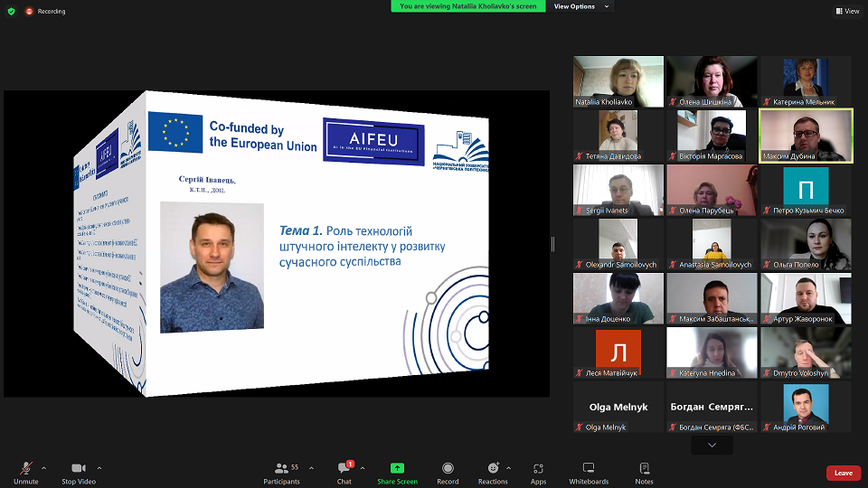Show more participants with down chevron
The image size is (868, 488).
tap(712, 446)
